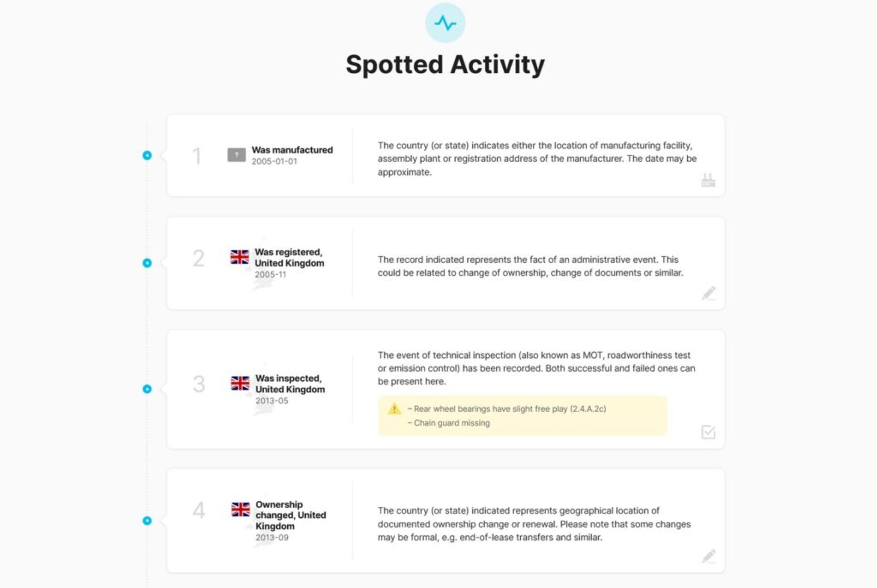This screenshot has height=588, width=877.
Task: Click the checkmark icon on inspection record
Action: (x=708, y=433)
